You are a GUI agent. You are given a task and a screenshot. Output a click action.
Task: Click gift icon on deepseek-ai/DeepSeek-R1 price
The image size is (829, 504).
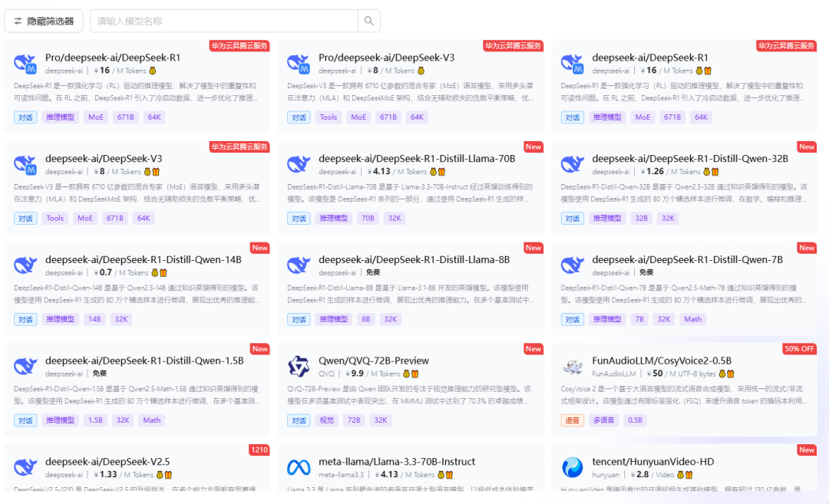point(708,71)
